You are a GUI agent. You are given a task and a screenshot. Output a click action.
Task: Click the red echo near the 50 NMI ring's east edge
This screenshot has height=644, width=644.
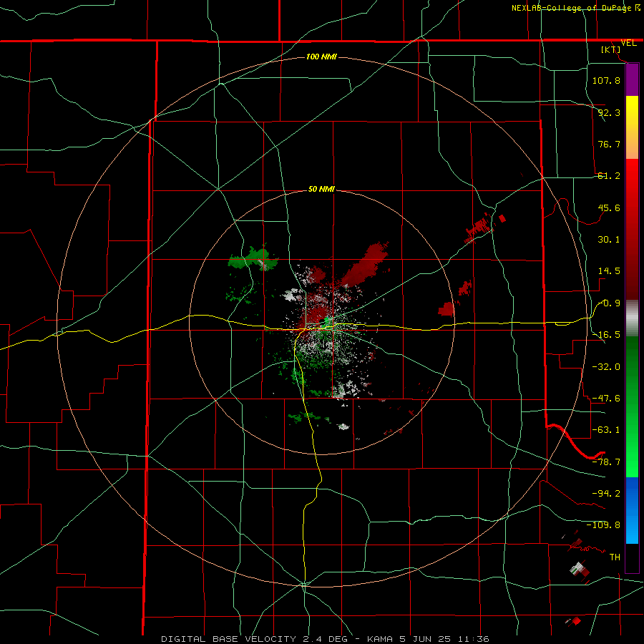pos(447,309)
